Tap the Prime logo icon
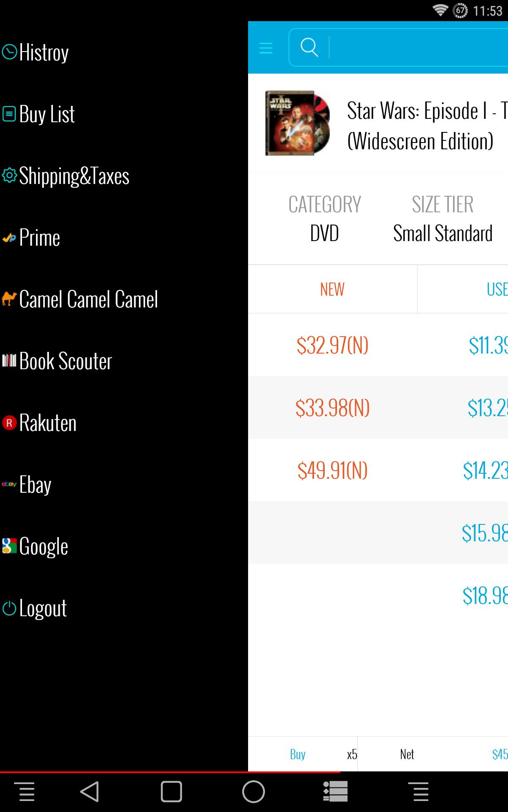This screenshot has width=508, height=812. click(9, 238)
